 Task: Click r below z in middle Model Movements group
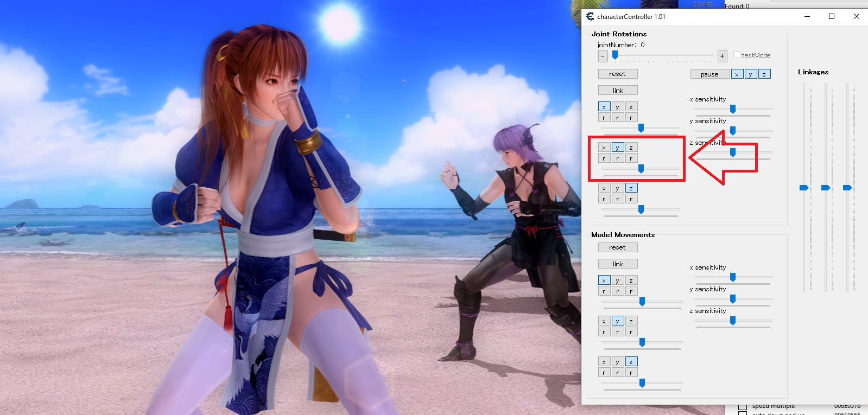click(x=631, y=332)
